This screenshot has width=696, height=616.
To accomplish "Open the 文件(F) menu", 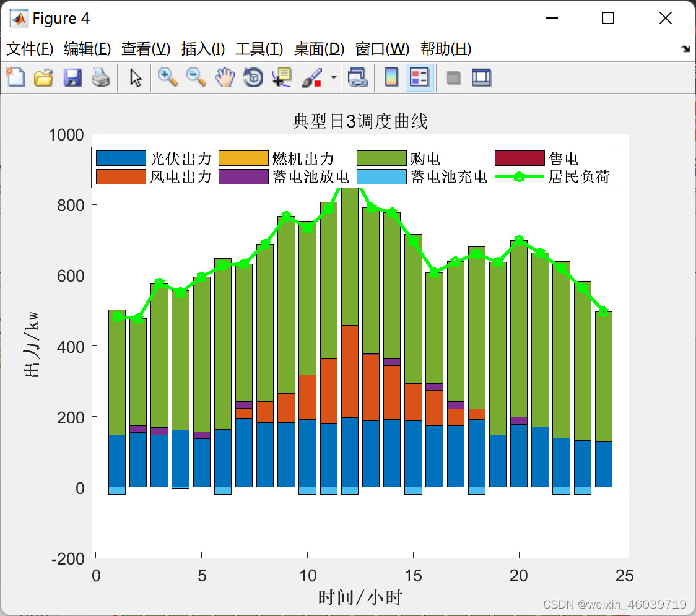I will (30, 49).
